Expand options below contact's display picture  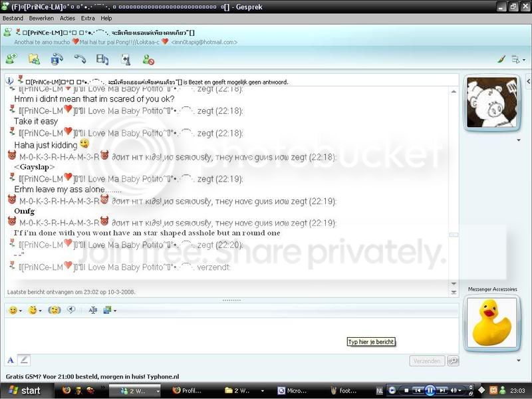(x=519, y=140)
